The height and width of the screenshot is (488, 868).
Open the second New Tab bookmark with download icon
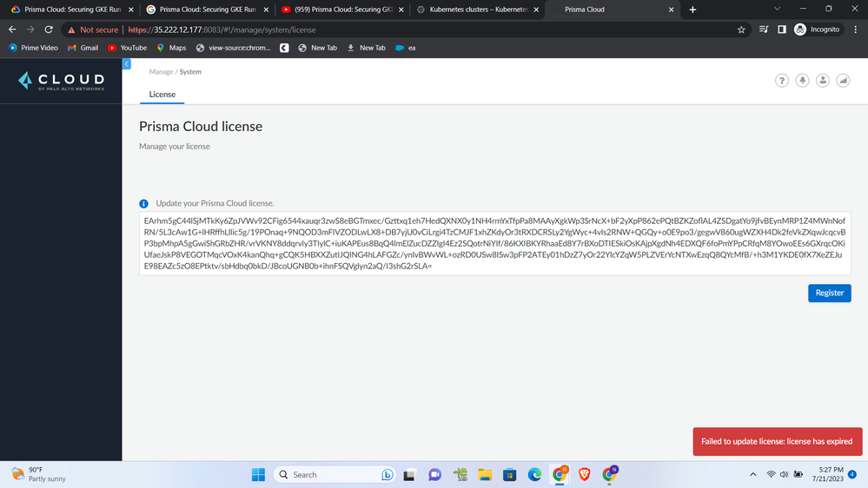point(367,48)
